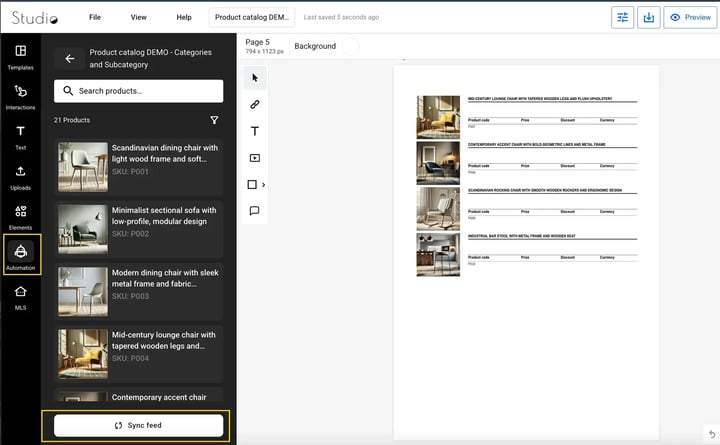Select the pointer cursor tool
Screen dimensions: 720x445
tap(255, 78)
